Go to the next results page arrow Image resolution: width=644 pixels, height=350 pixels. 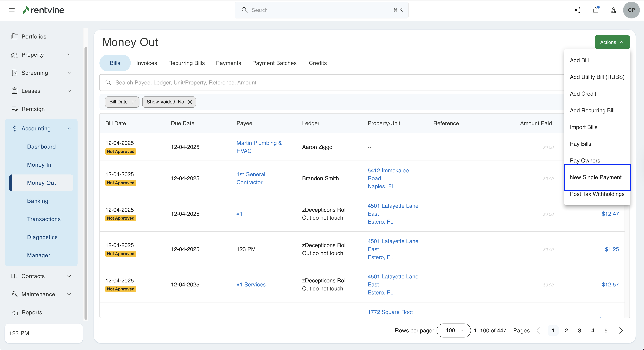click(x=621, y=330)
